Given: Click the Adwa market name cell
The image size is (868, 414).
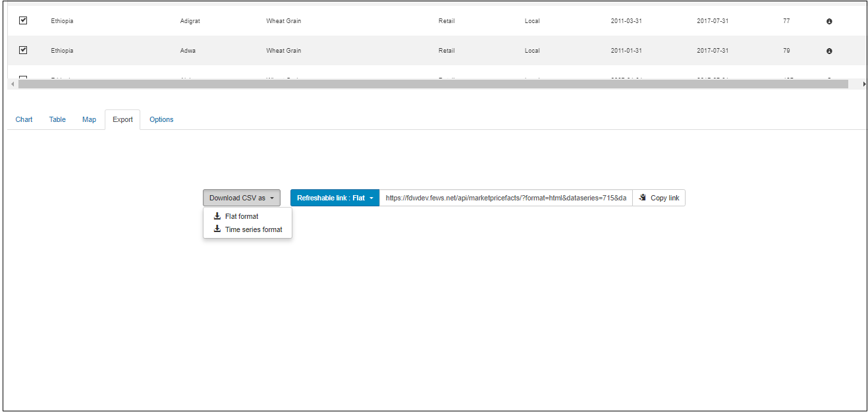Looking at the screenshot, I should 188,51.
